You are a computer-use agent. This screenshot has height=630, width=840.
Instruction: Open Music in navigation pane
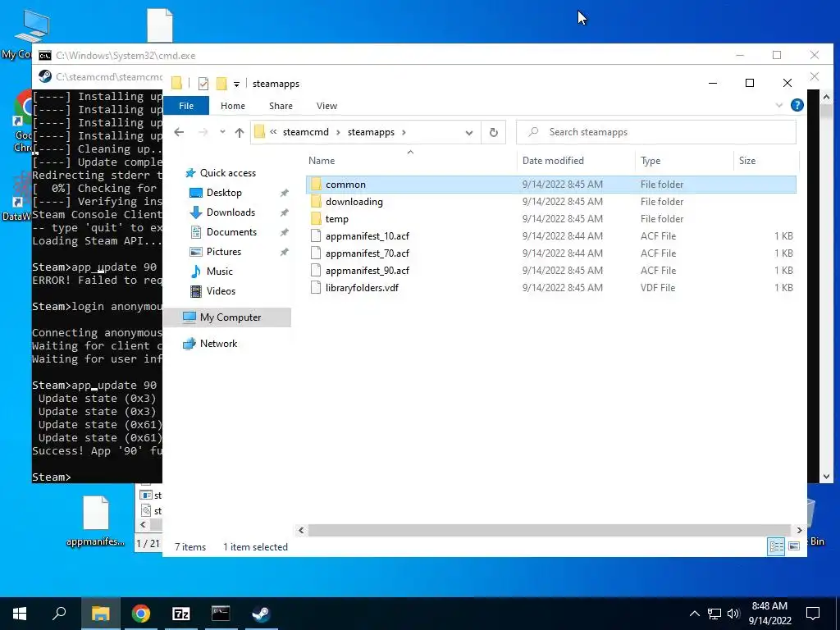coord(220,271)
